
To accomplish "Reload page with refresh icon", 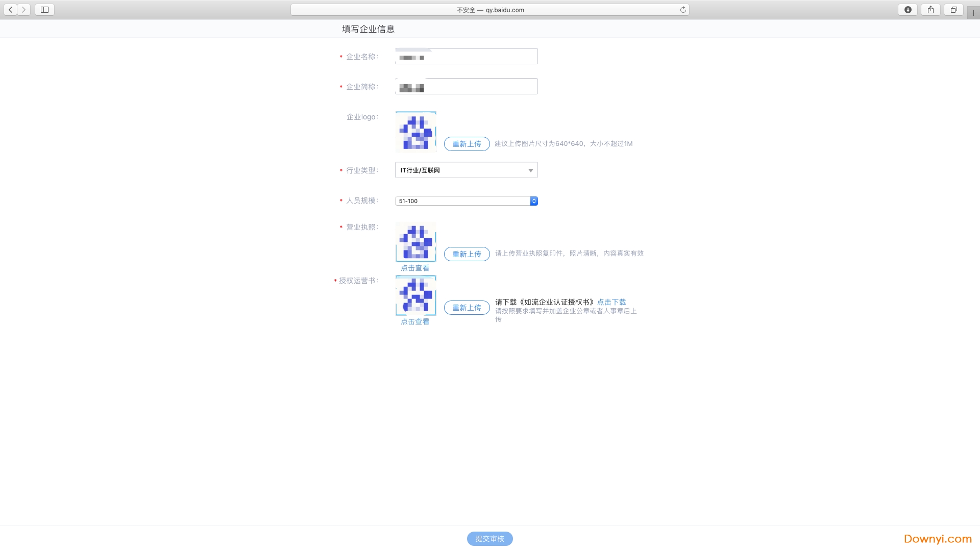I will click(682, 10).
